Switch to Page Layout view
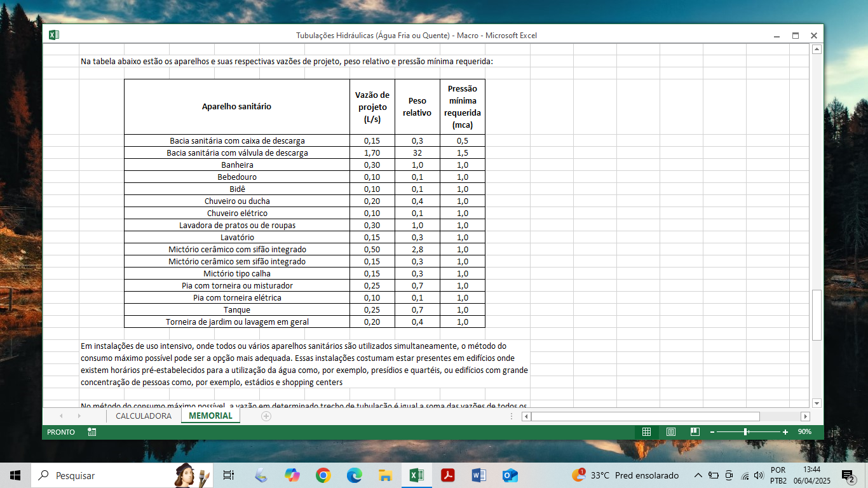The height and width of the screenshot is (488, 868). (x=671, y=431)
